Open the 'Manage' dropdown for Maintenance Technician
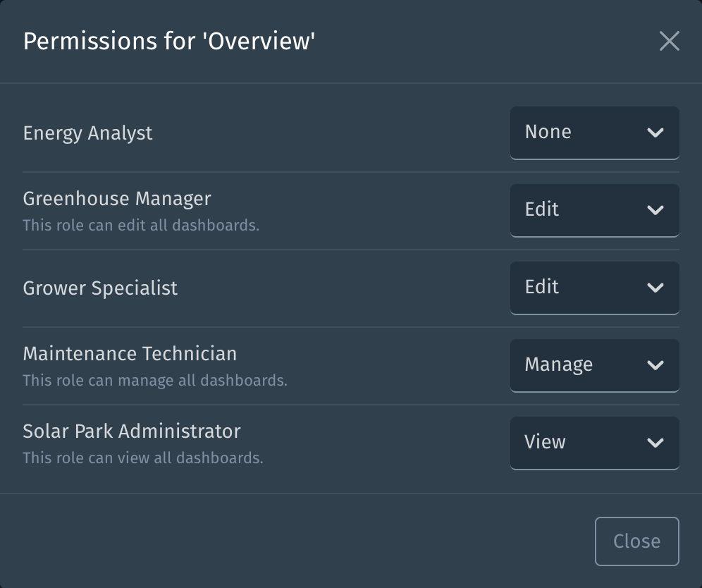This screenshot has height=588, width=702. tap(594, 365)
